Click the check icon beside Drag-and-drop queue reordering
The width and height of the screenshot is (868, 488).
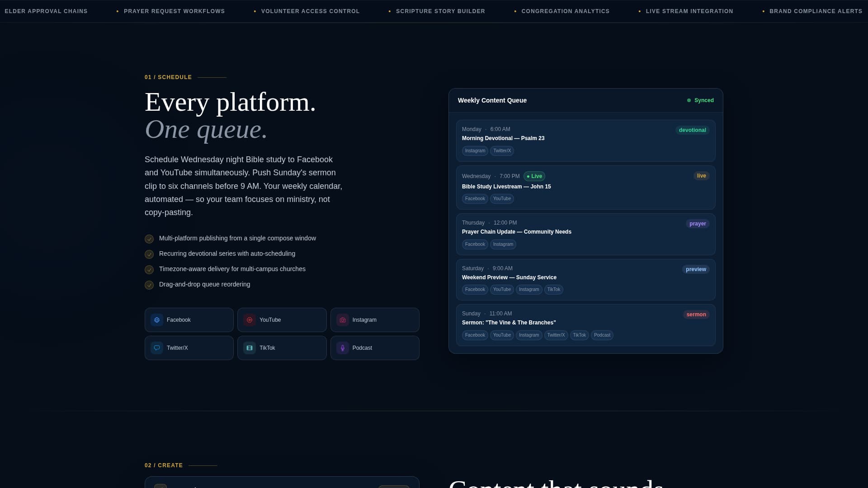pyautogui.click(x=149, y=285)
